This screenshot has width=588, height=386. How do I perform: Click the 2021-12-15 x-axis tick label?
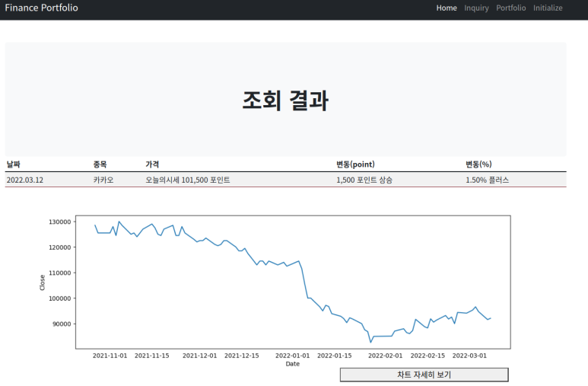[x=241, y=356]
